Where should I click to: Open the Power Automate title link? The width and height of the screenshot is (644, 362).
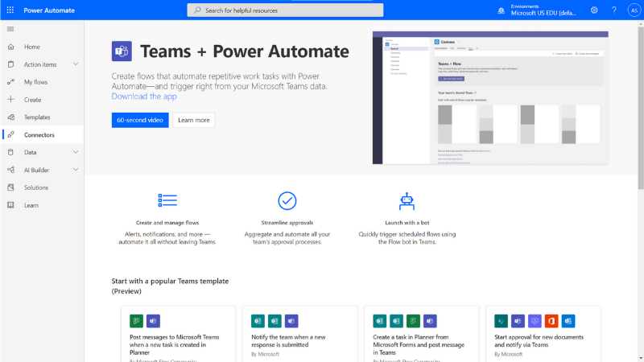(49, 10)
